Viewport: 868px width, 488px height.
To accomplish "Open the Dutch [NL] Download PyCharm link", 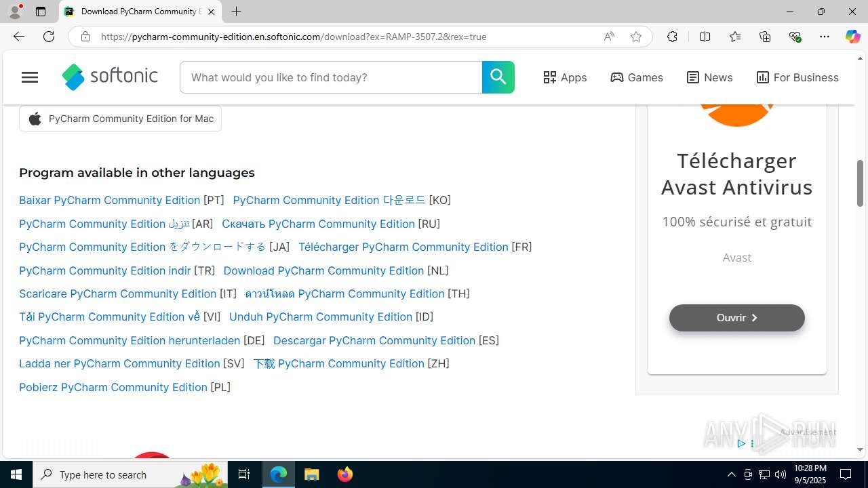I will (323, 270).
